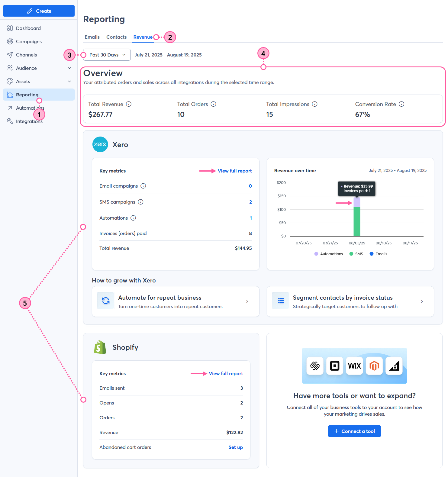448x477 pixels.
Task: Click the Shopify bag logo
Action: (x=100, y=347)
